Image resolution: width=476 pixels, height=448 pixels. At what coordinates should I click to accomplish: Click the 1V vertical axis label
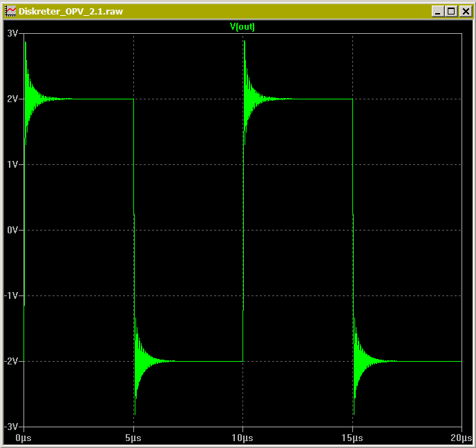[x=12, y=164]
